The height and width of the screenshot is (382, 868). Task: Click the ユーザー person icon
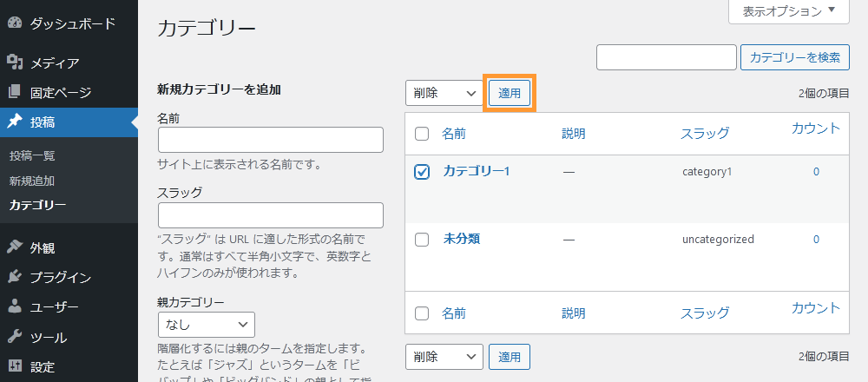pos(15,307)
